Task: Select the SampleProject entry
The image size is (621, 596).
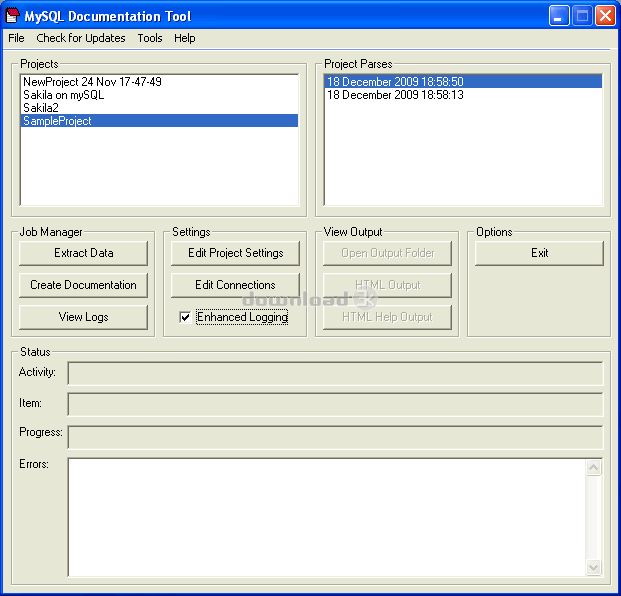Action: (x=159, y=121)
